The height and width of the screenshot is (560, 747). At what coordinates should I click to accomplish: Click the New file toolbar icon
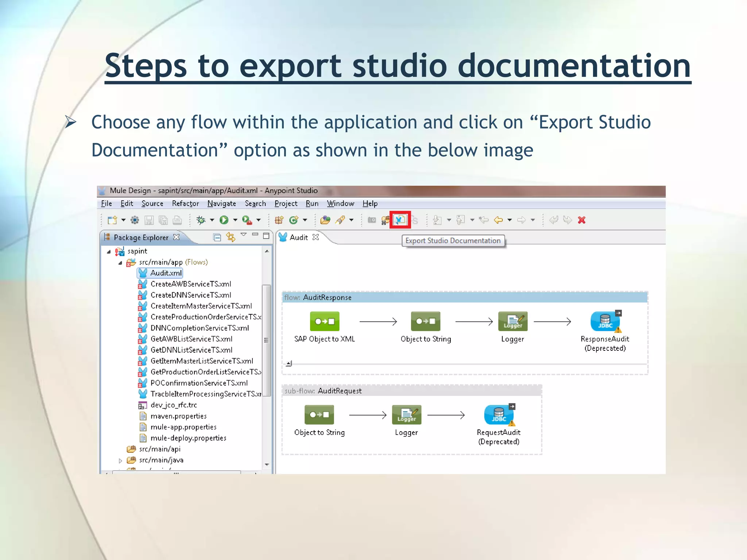[x=112, y=220]
